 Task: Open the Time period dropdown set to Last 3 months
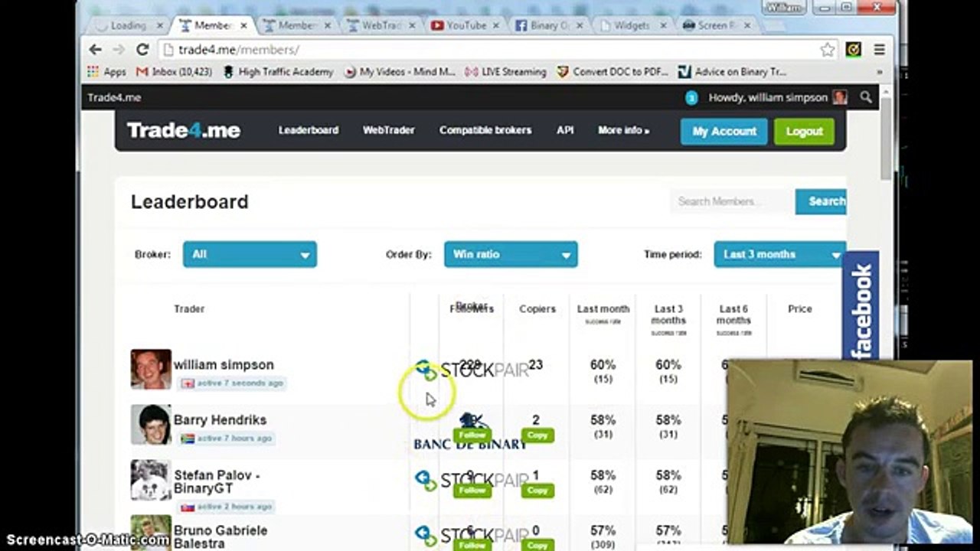click(x=780, y=254)
